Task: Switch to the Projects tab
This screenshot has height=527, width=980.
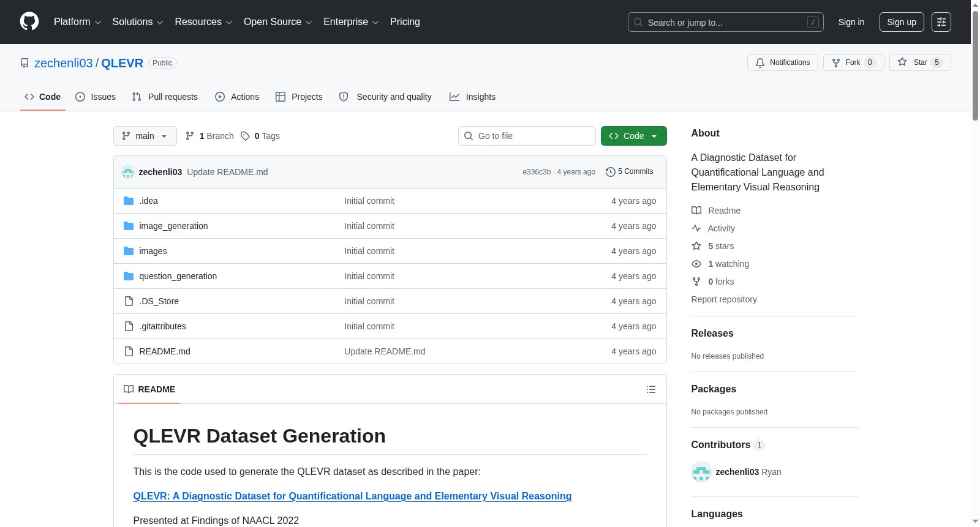Action: click(299, 97)
